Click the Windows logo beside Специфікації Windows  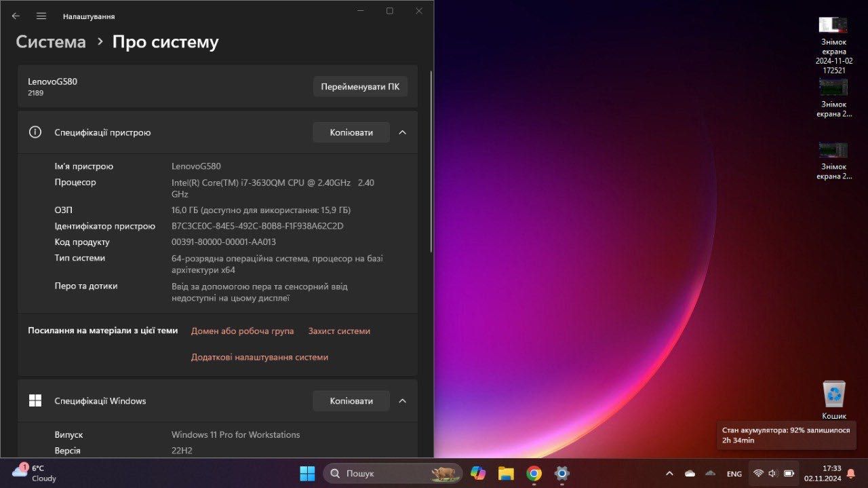(x=35, y=400)
